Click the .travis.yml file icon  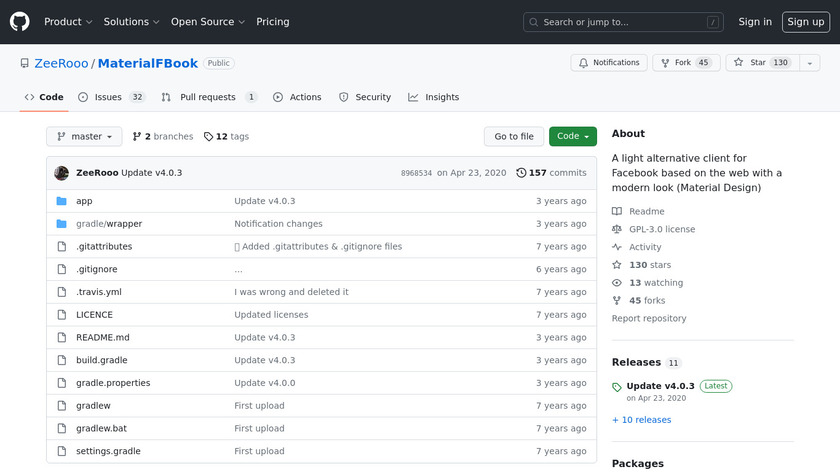point(62,292)
